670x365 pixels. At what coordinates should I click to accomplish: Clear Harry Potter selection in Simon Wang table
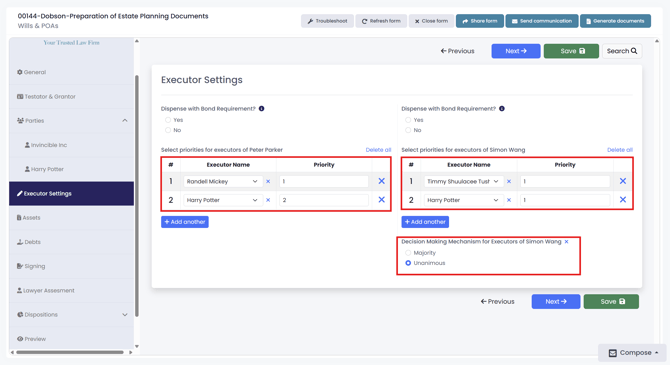tap(509, 200)
